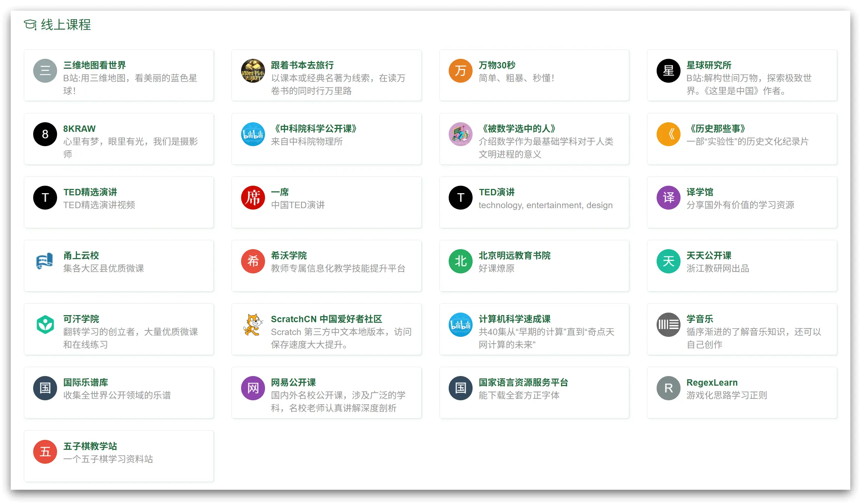Click the illustrated icon of 《被数学选中的人》

click(460, 134)
